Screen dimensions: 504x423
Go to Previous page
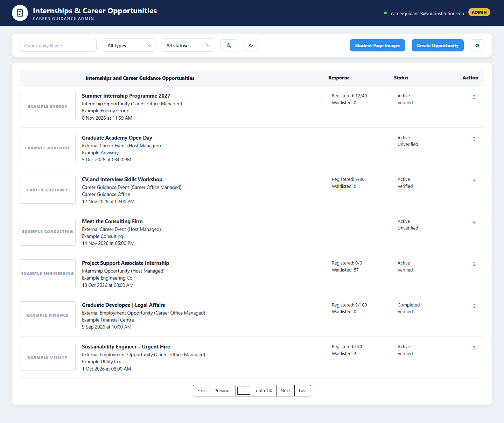[223, 391]
